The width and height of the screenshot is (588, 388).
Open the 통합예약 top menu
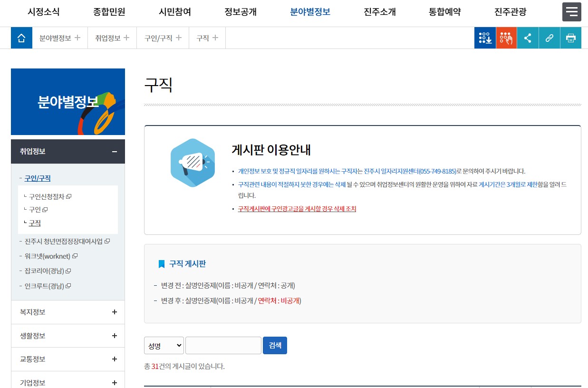pyautogui.click(x=445, y=12)
